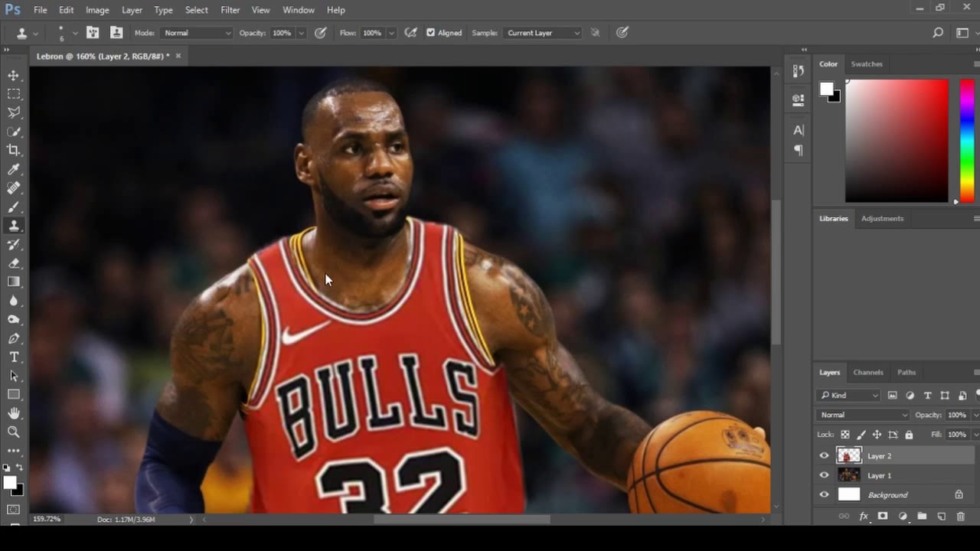Image resolution: width=980 pixels, height=551 pixels.
Task: Toggle filter for pixel layers
Action: pos(893,396)
